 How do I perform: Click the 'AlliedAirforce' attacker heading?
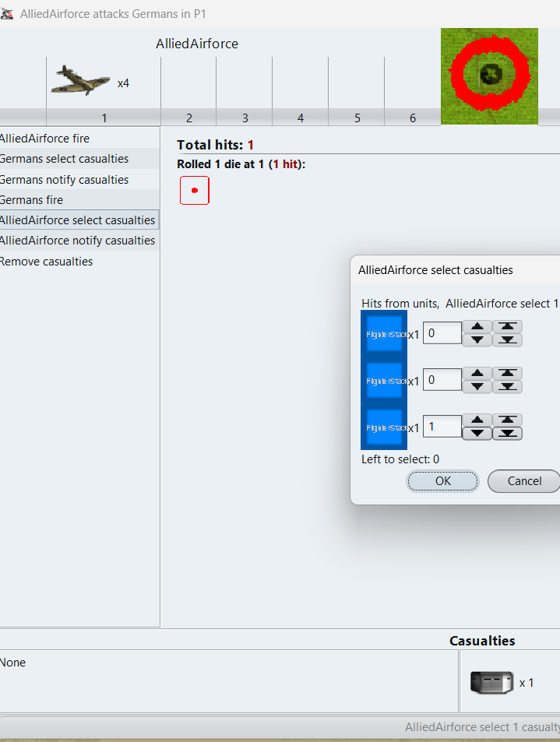point(197,44)
